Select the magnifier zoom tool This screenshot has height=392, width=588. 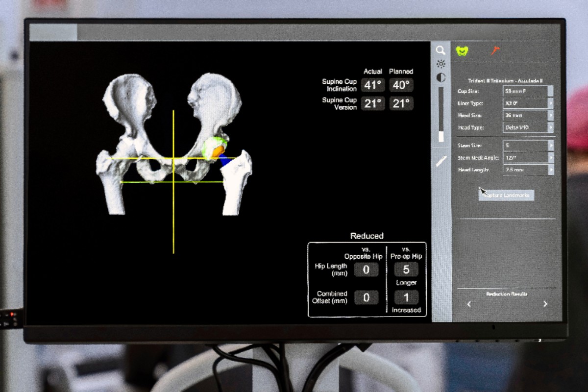[441, 50]
